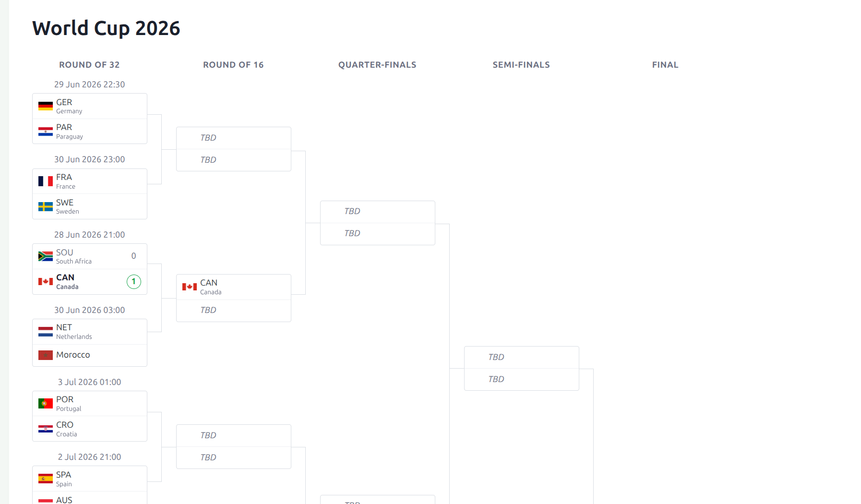Screen dimensions: 861x504
Task: Click the Morocco flag icon
Action: point(46,355)
